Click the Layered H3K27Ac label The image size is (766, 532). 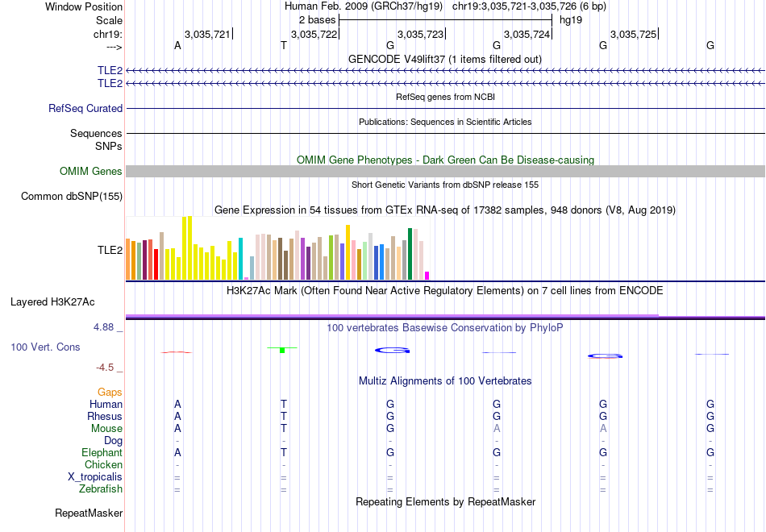(52, 302)
